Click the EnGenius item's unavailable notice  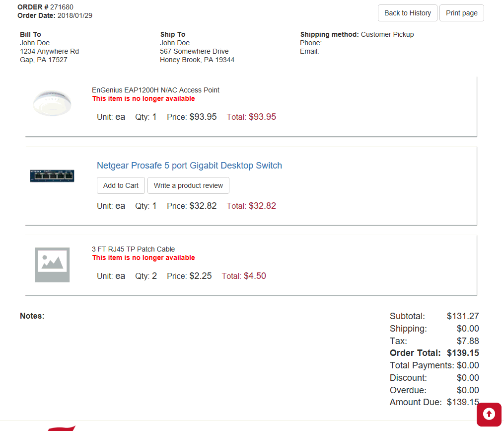(x=144, y=98)
